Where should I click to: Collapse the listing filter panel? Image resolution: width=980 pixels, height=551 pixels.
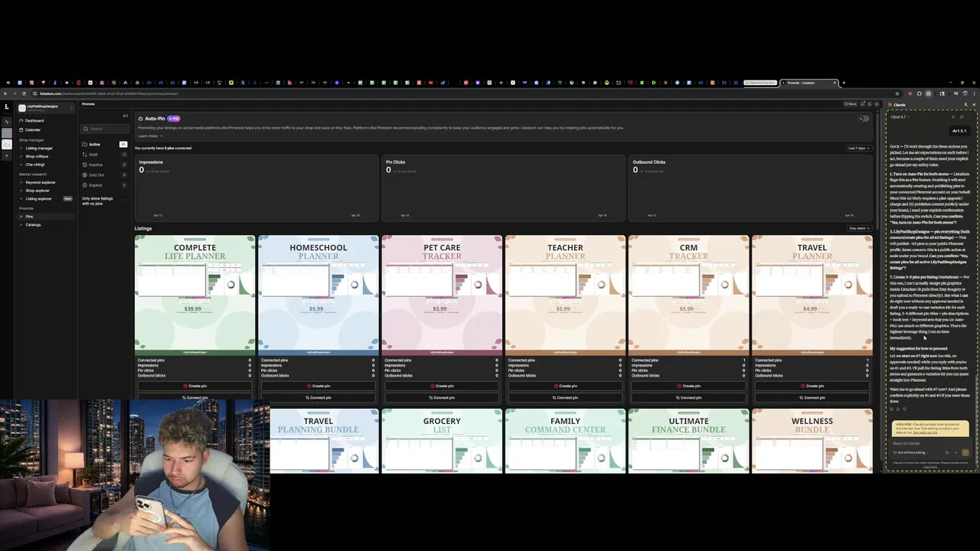pyautogui.click(x=125, y=116)
